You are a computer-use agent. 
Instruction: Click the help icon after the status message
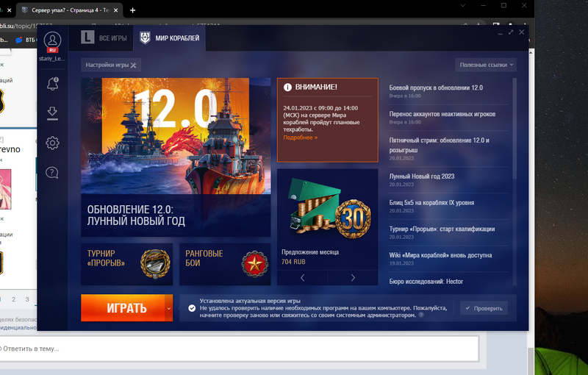421,315
